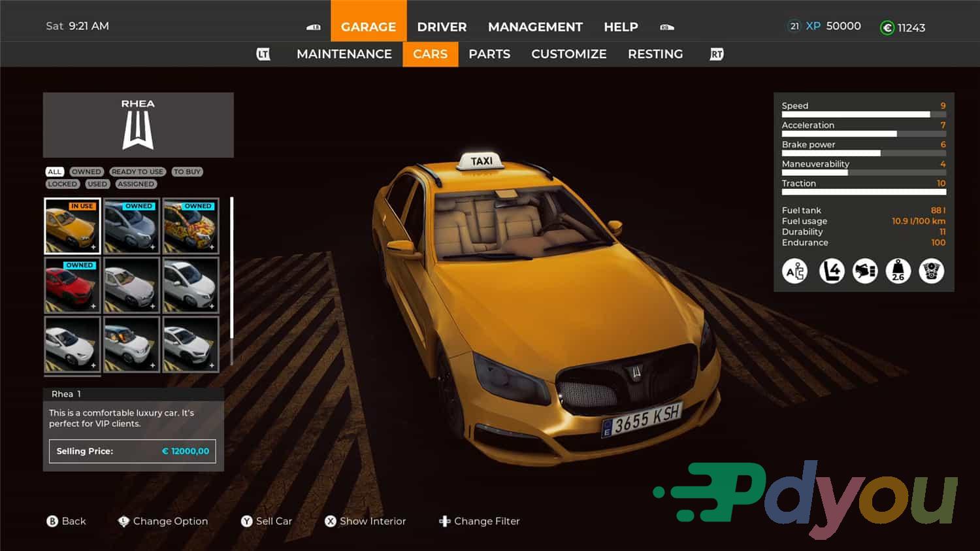Click the 'Rhea 1' car name
This screenshot has width=980, height=551.
(66, 394)
